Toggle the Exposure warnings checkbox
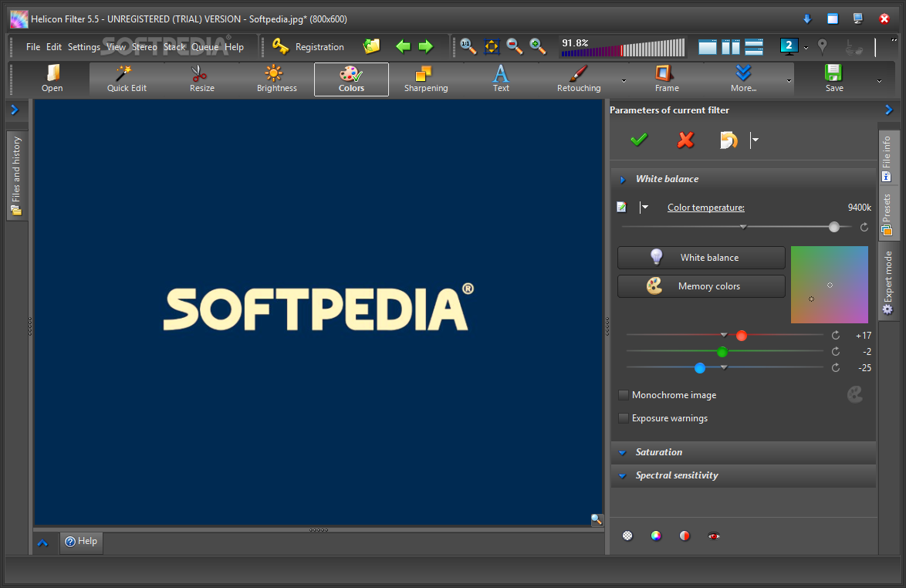The image size is (906, 588). (x=624, y=418)
